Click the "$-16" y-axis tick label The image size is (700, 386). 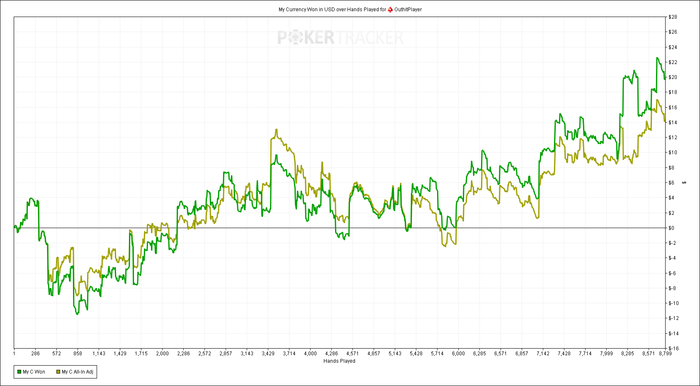tap(674, 348)
